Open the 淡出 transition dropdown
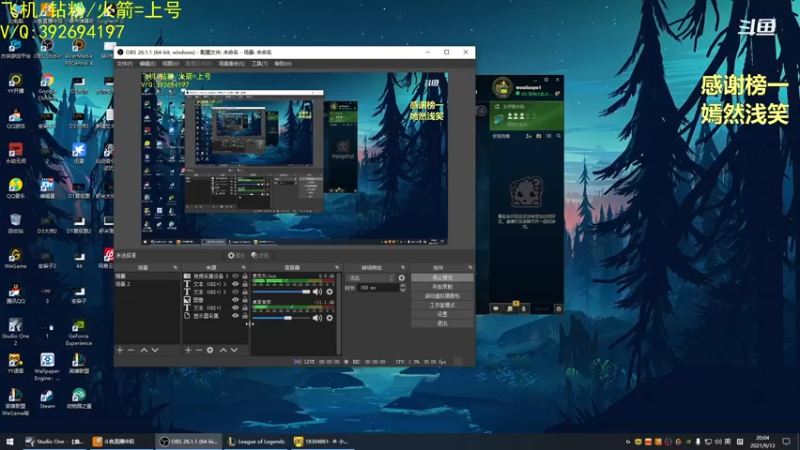 (x=370, y=278)
